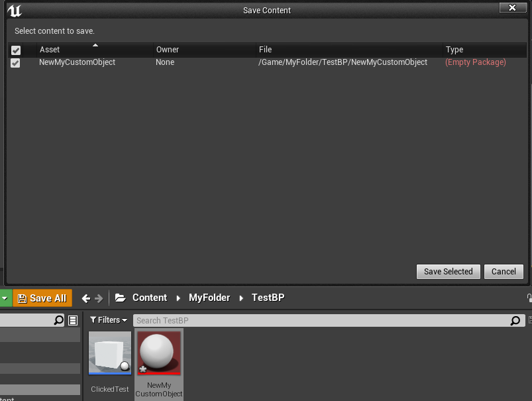Open the Filters dropdown
The image size is (532, 401).
[x=109, y=320]
